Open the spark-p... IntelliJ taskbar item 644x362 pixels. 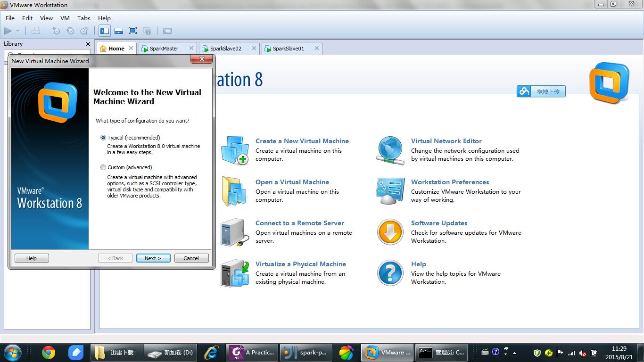point(306,353)
